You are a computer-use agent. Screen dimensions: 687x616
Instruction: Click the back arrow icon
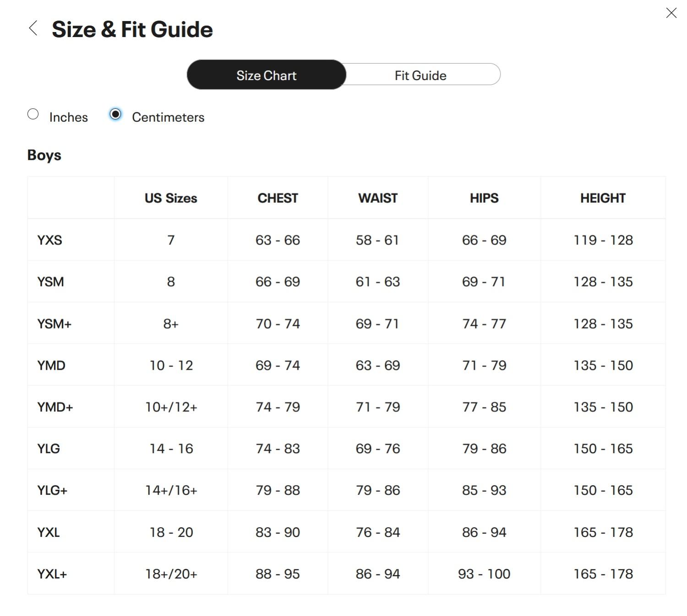(x=33, y=28)
